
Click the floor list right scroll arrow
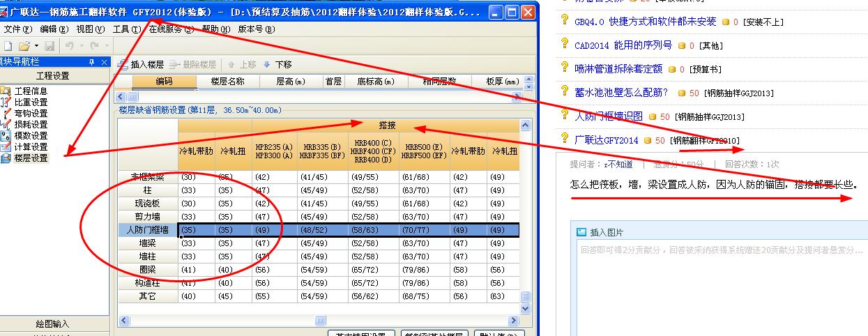coord(515,96)
